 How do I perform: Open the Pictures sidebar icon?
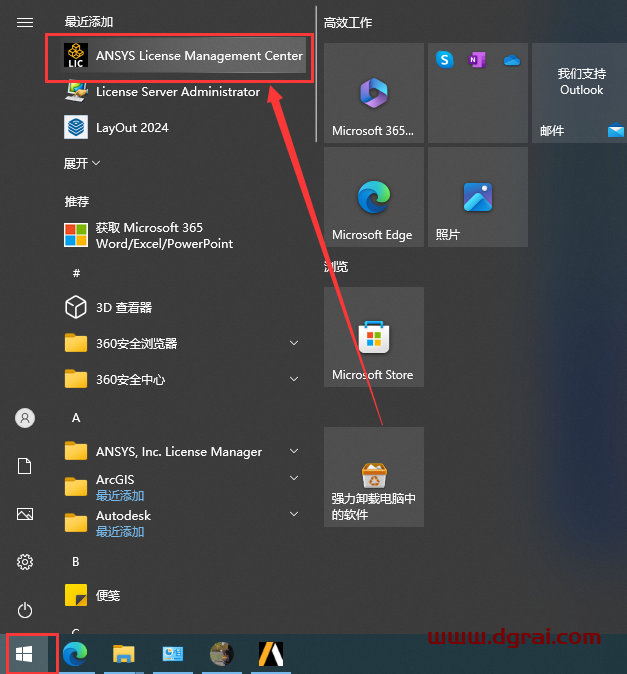pos(25,514)
